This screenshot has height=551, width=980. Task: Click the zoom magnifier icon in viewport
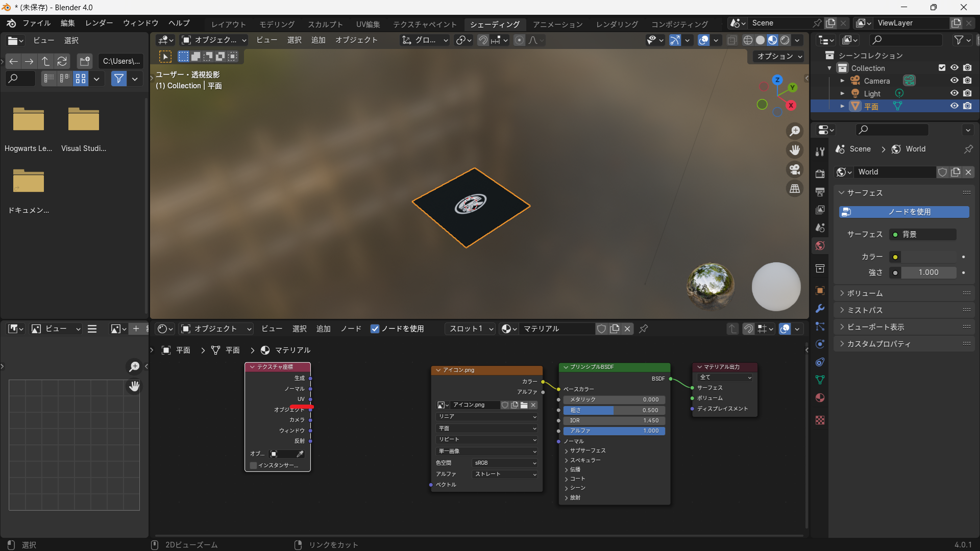[x=795, y=131]
